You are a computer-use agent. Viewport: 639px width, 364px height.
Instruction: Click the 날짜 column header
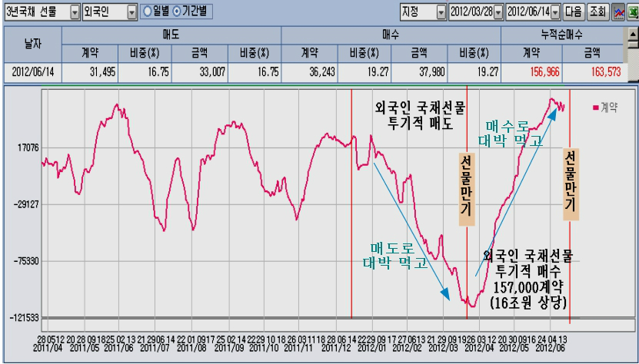click(33, 44)
